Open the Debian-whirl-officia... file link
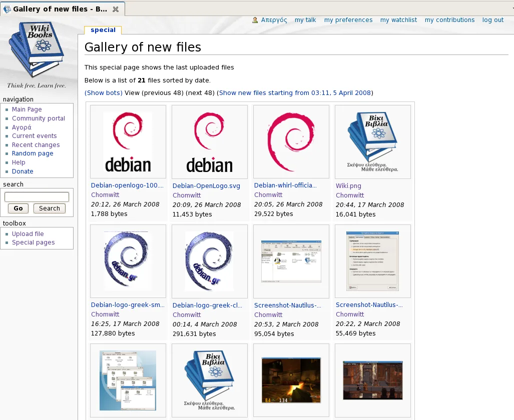514x420 pixels. coord(285,185)
